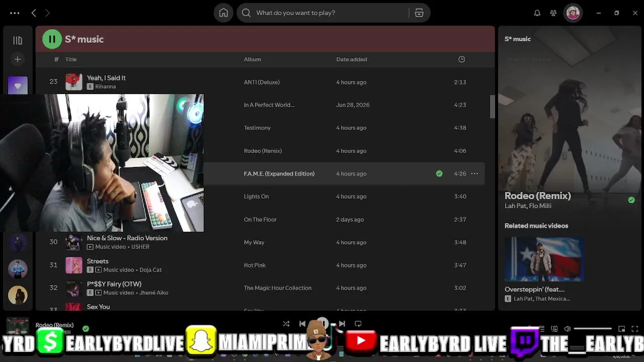644x362 pixels.
Task: Open the notifications bell
Action: [x=537, y=13]
